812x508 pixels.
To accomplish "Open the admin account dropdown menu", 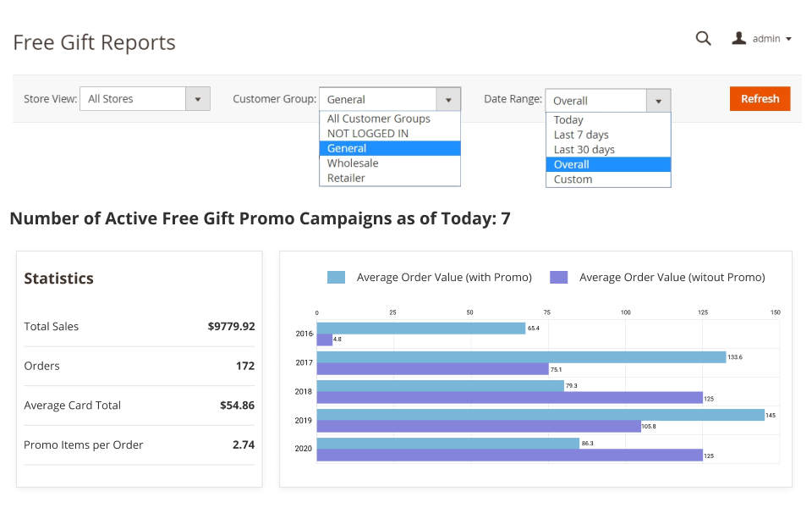I will tap(771, 39).
